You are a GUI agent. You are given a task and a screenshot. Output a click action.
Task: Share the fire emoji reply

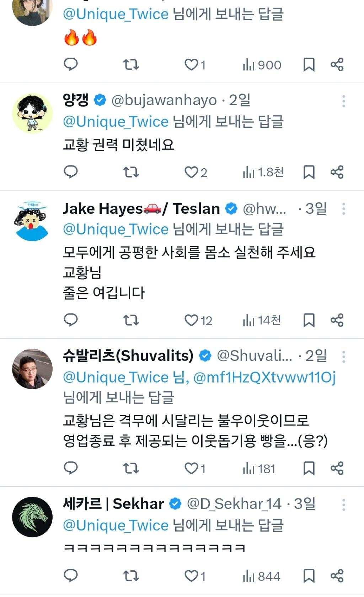coord(337,65)
